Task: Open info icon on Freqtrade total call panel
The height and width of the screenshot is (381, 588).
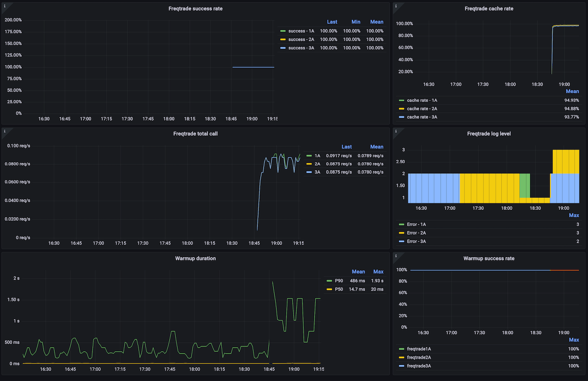Action: tap(4, 130)
